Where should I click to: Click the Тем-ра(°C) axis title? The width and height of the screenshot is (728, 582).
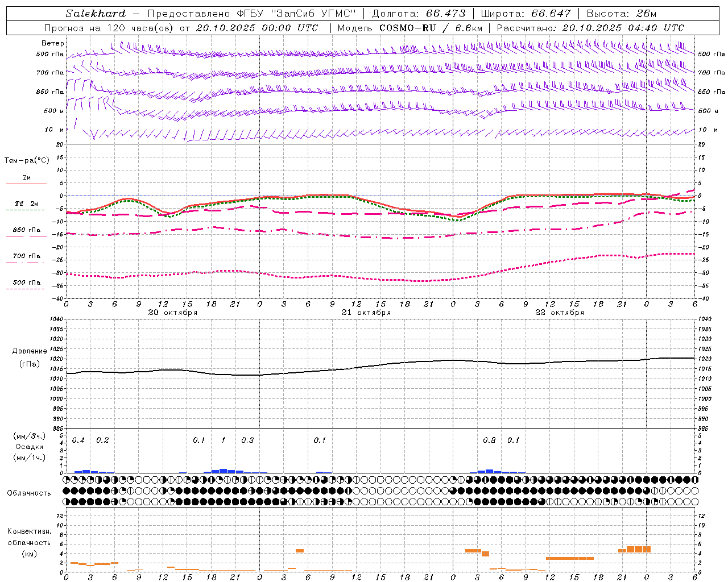[27, 161]
